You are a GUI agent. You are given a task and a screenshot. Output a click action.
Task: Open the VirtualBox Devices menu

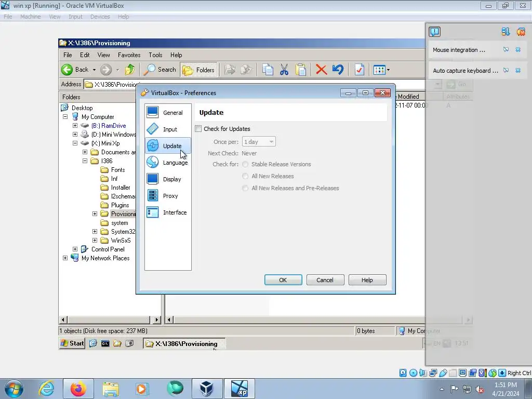100,16
